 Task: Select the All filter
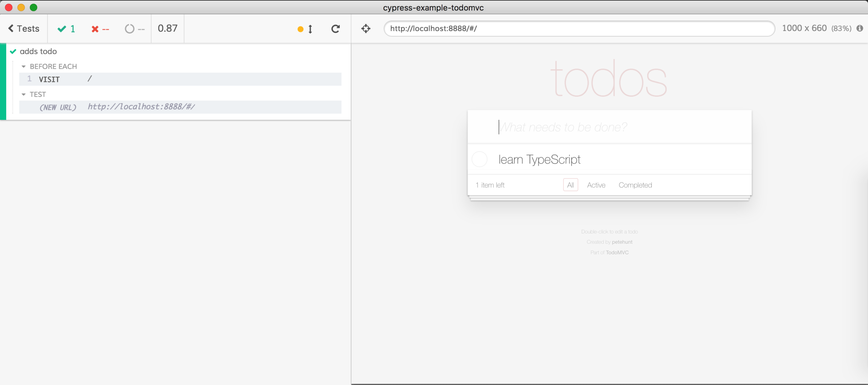point(570,185)
